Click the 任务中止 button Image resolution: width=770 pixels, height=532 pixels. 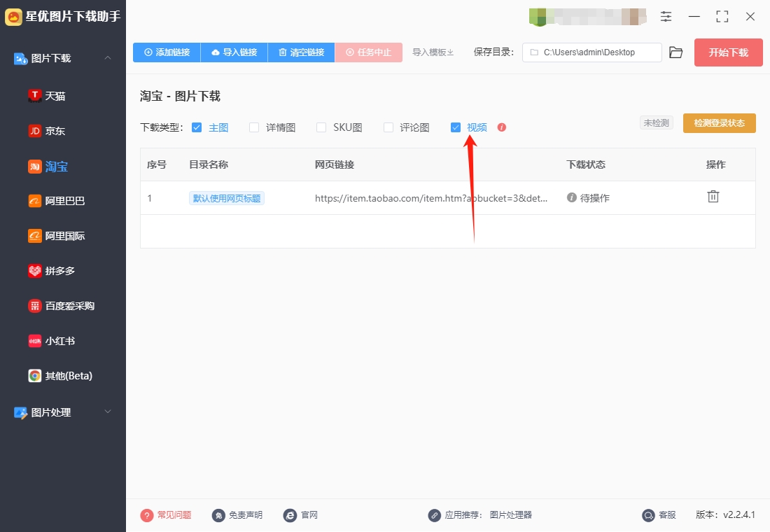(368, 52)
